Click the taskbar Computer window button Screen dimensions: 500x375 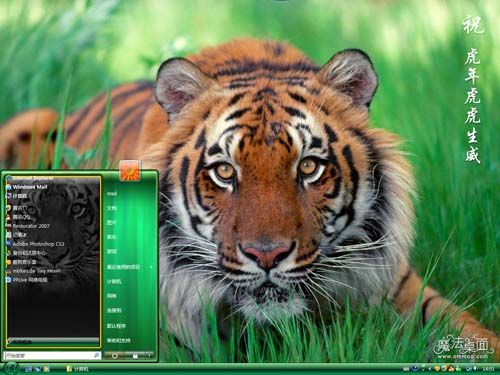(77, 369)
